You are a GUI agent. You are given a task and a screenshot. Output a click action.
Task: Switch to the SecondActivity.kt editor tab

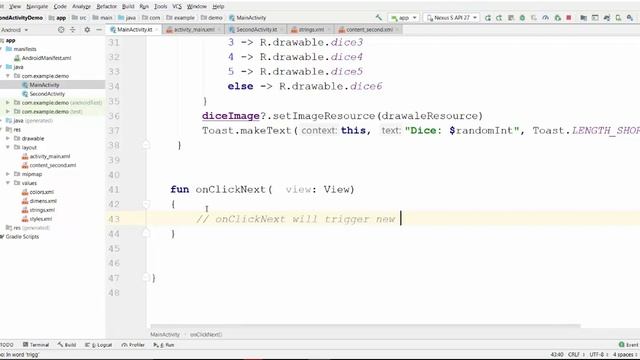[x=256, y=30]
